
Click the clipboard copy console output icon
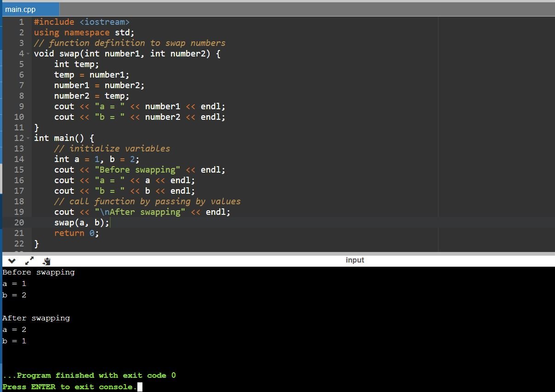[46, 261]
